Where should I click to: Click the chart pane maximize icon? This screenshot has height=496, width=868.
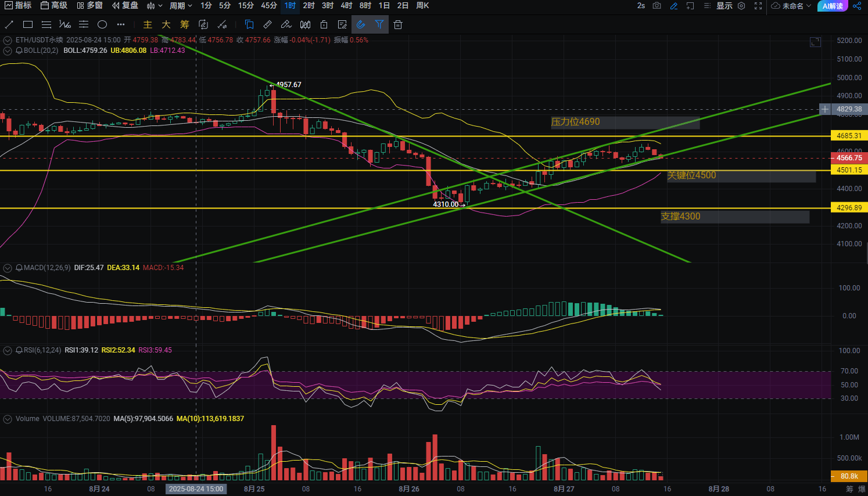click(815, 42)
